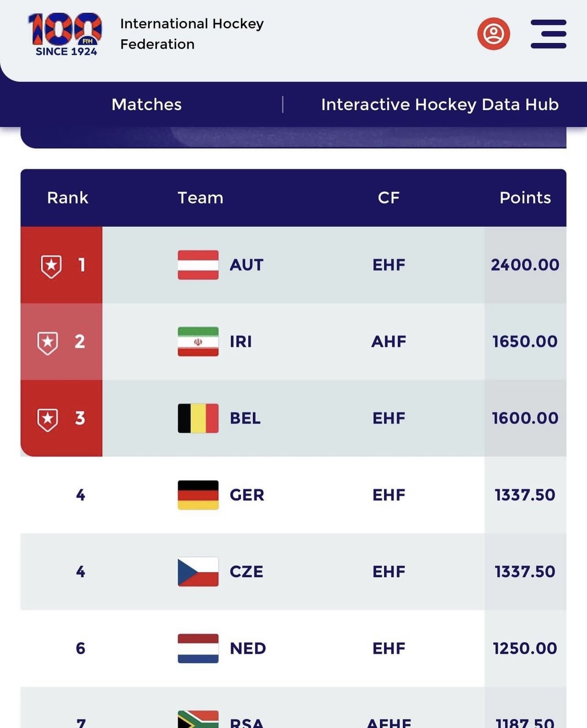Click the rank 1 star shield badge
The image size is (587, 728).
[x=51, y=266]
